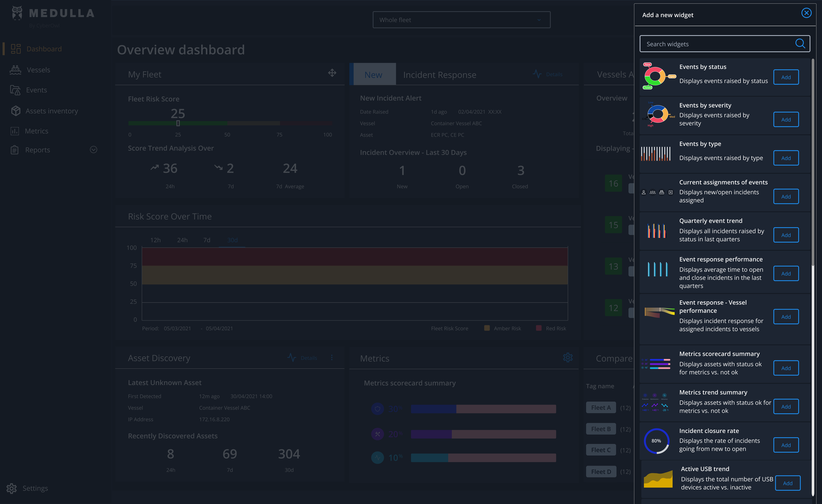Add the Incident closure rate widget
Viewport: 822px width, 504px height.
coord(786,445)
